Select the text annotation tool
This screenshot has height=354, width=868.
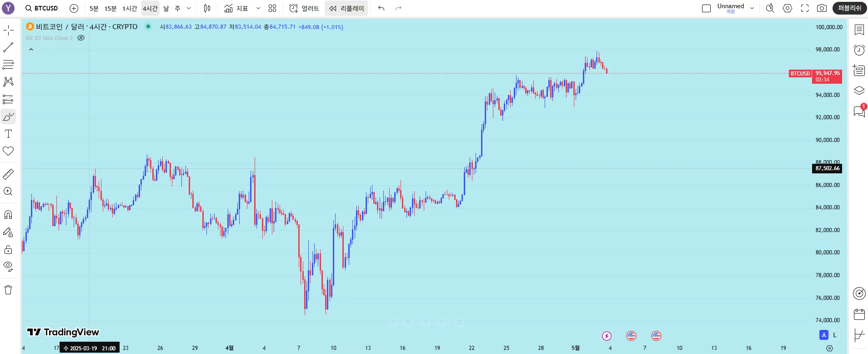coord(8,134)
